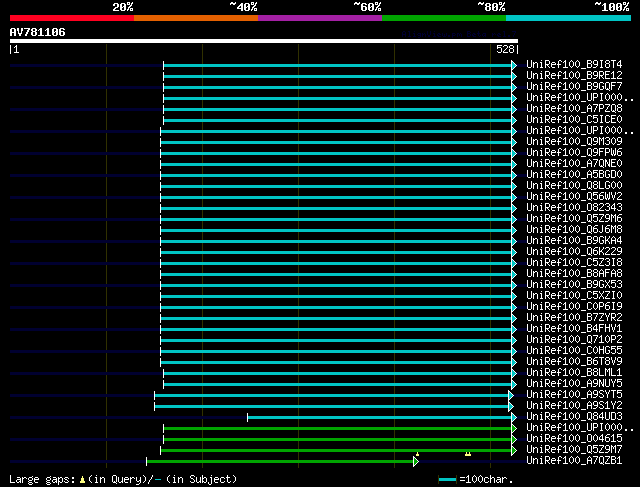Click hit label UniRef100_A9NUY5
640x487 pixels.
(x=574, y=384)
